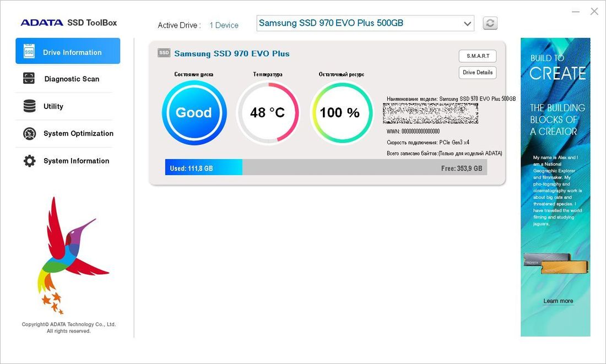Go to System Optimization
Image resolution: width=606 pixels, height=364 pixels.
pyautogui.click(x=68, y=133)
